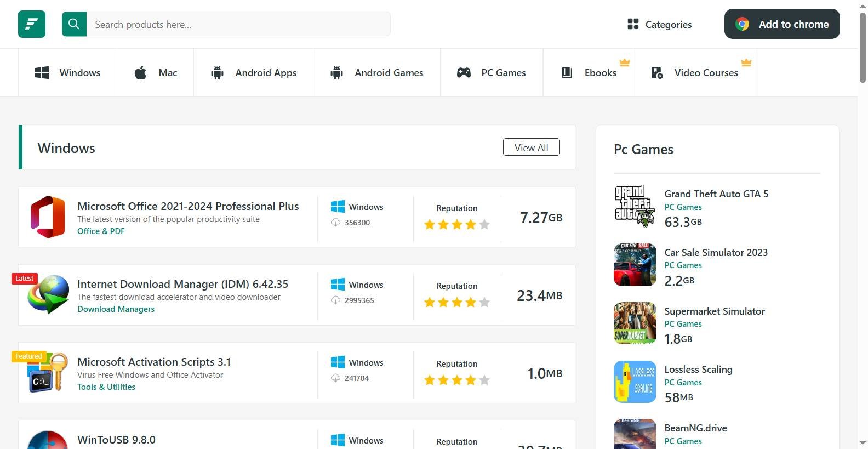The width and height of the screenshot is (868, 449).
Task: Open the Grand Theft Auto thumbnail
Action: [635, 206]
